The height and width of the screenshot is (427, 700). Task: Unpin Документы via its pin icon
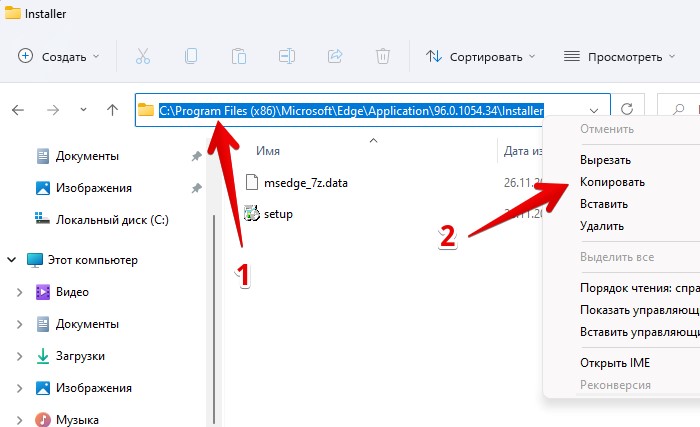(196, 156)
